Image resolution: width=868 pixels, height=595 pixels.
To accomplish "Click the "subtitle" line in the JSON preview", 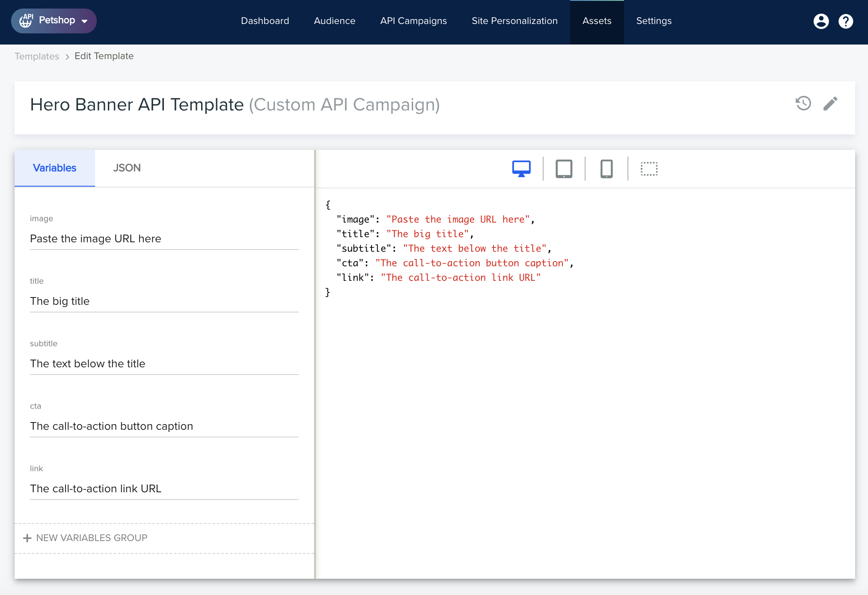I will click(444, 249).
